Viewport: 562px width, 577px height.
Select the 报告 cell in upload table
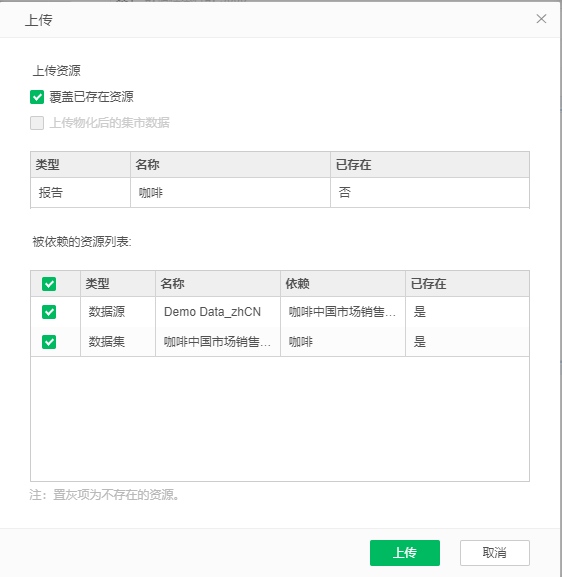pyautogui.click(x=81, y=193)
